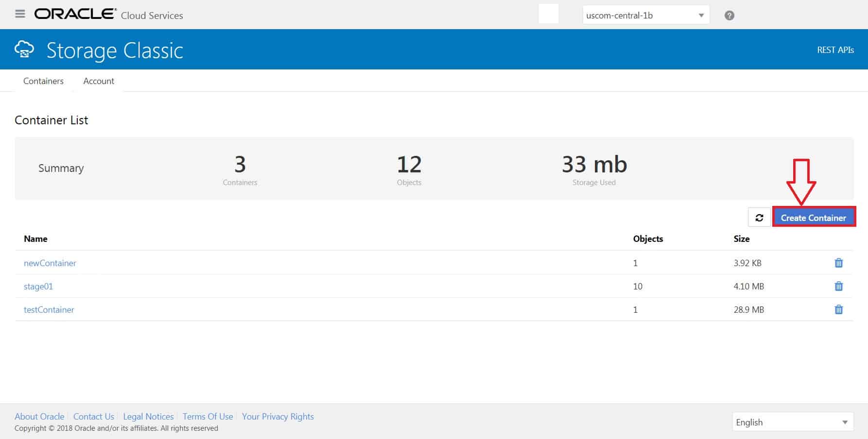Open the Legal Notices footer link

pyautogui.click(x=148, y=416)
